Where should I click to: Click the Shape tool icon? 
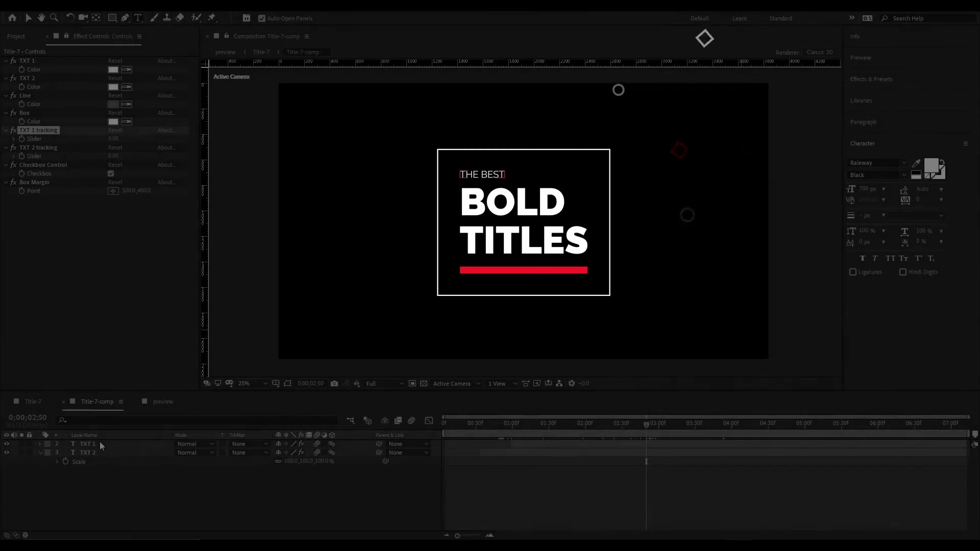click(x=112, y=17)
